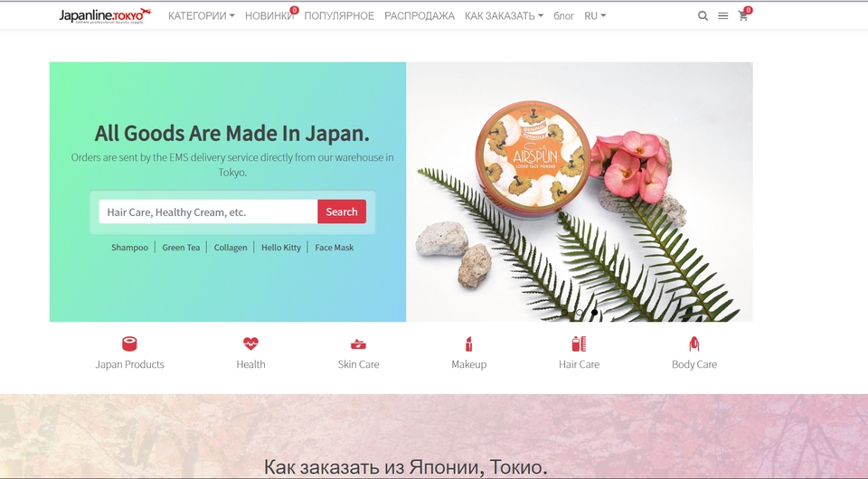Viewport: 868px width, 479px height.
Task: Open the НОВИНКИ menu item
Action: (269, 16)
